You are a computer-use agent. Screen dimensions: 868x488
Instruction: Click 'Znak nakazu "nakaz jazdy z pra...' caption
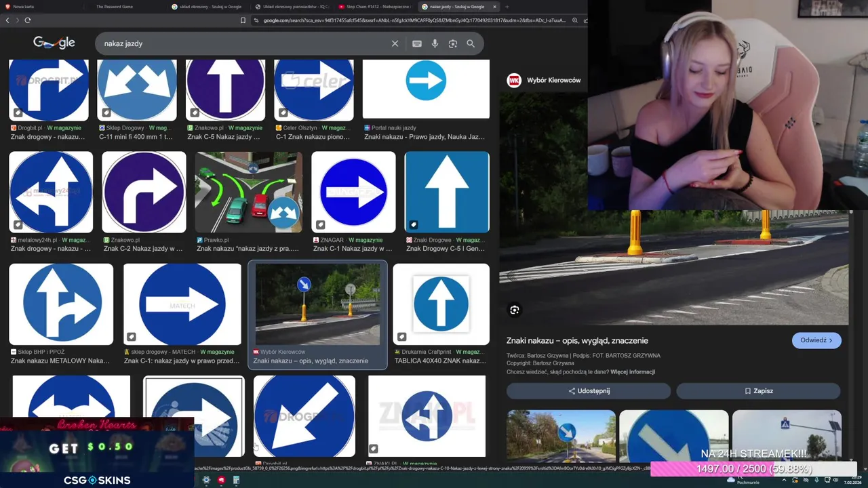coord(248,249)
